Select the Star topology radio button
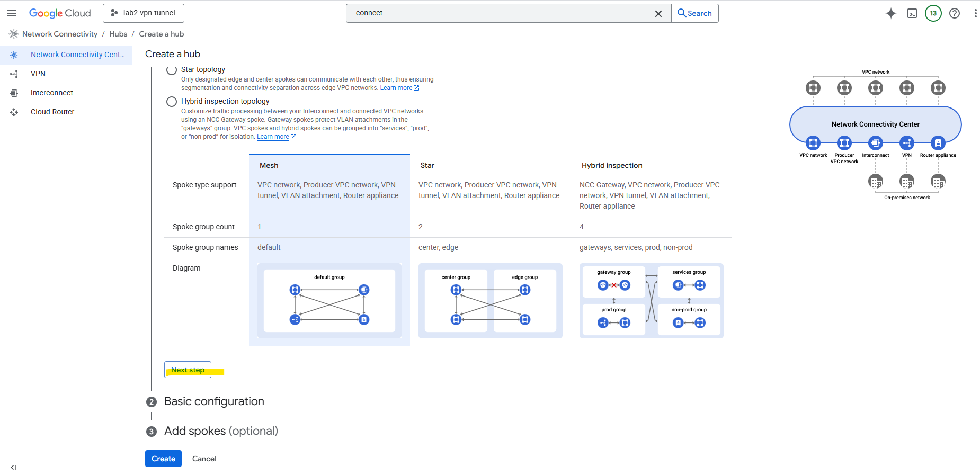This screenshot has width=980, height=475. click(172, 70)
